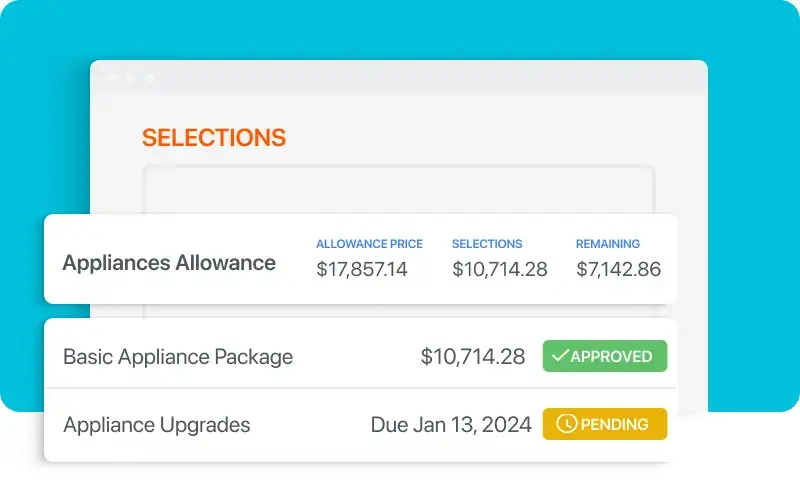Select the Appliances Allowance card title
800x500 pixels.
tap(169, 263)
